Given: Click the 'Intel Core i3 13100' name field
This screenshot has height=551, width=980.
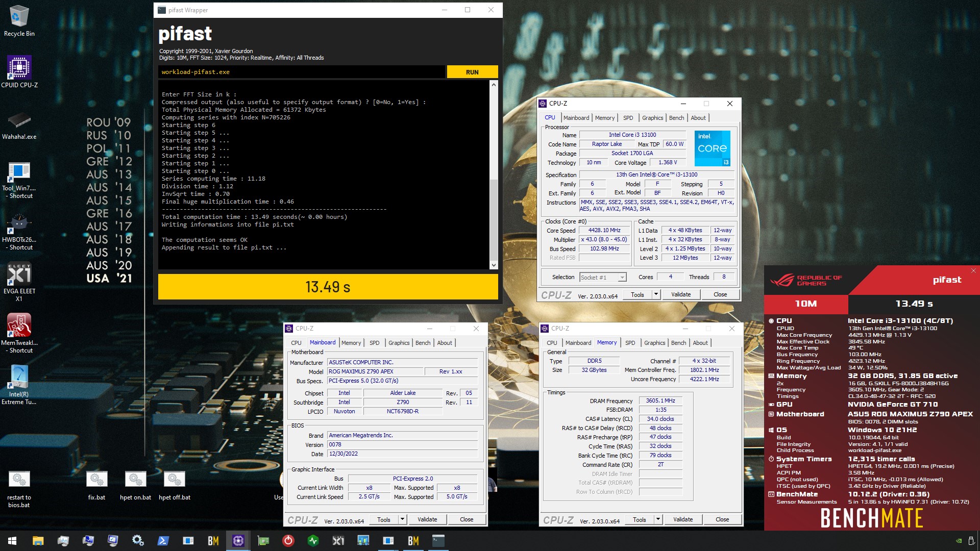Looking at the screenshot, I should point(632,135).
